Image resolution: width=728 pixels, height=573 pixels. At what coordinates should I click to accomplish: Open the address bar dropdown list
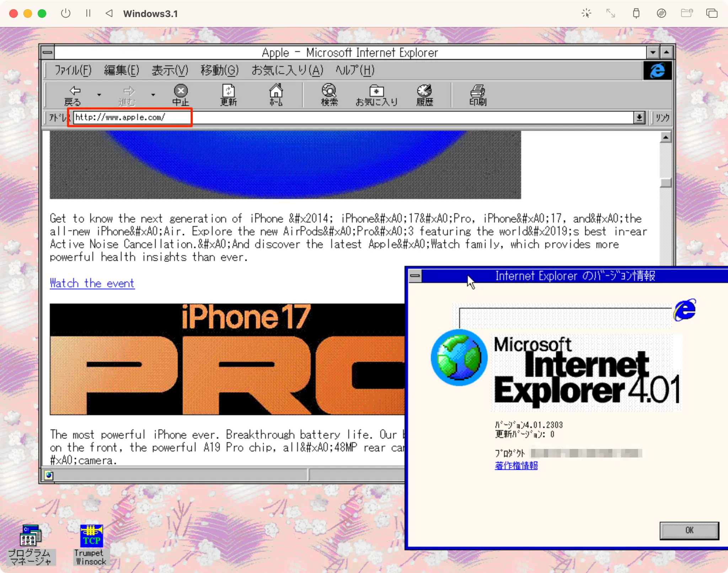(639, 117)
